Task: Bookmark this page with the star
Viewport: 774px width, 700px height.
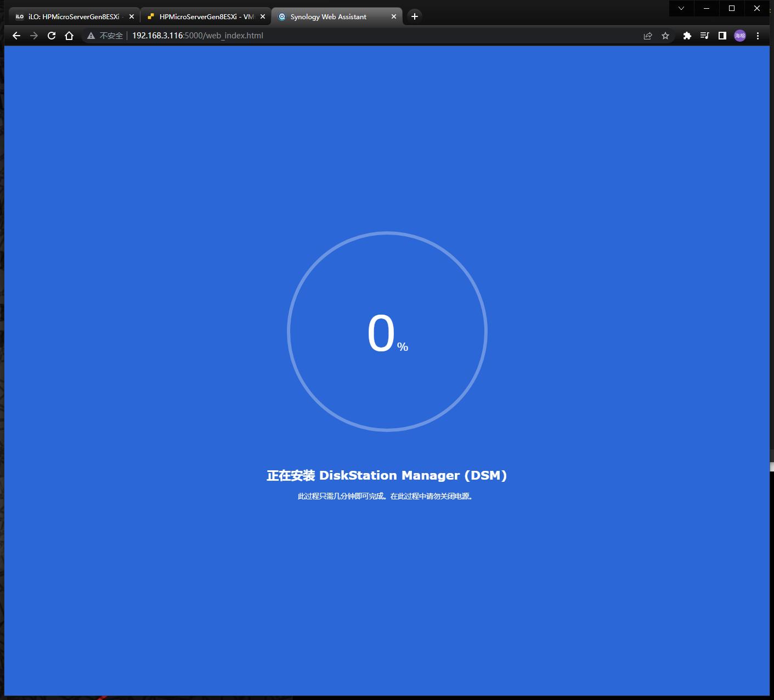Action: click(x=665, y=36)
